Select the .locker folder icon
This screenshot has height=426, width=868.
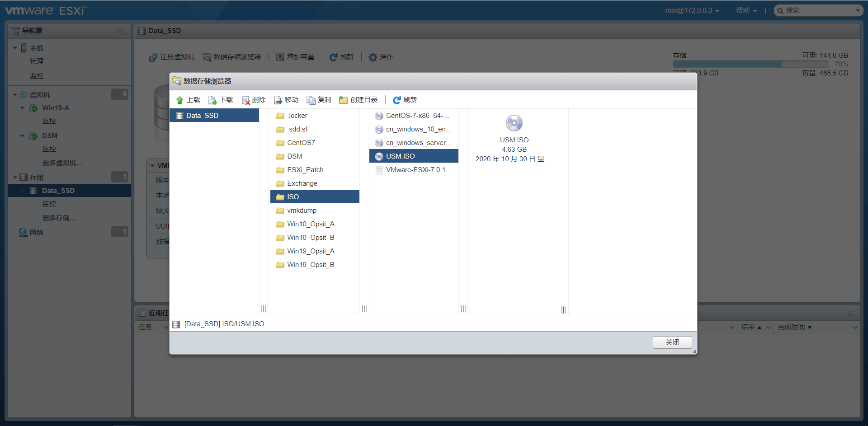coord(280,116)
